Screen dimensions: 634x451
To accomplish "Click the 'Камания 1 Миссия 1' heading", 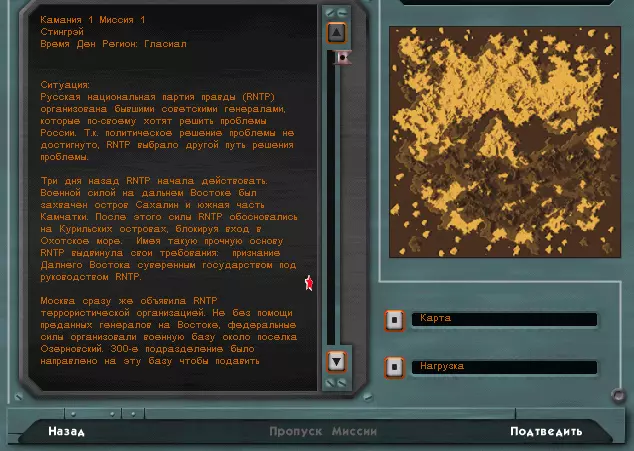I will click(93, 19).
